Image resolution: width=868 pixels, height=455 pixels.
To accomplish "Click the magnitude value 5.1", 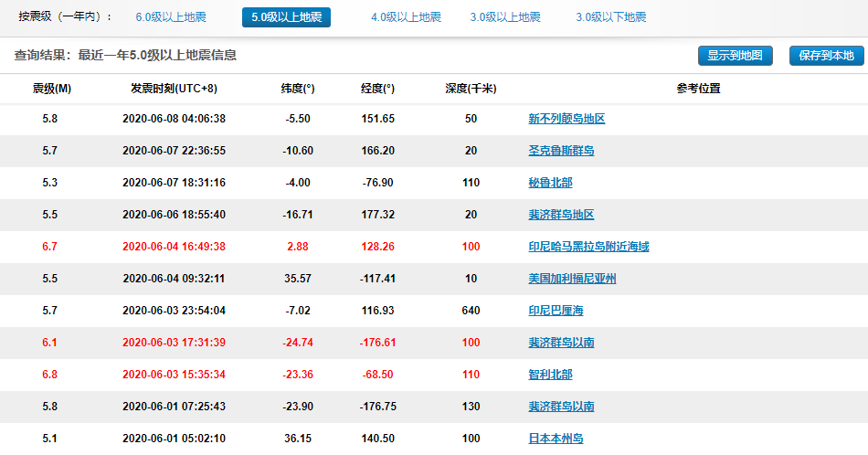I will click(x=50, y=439).
